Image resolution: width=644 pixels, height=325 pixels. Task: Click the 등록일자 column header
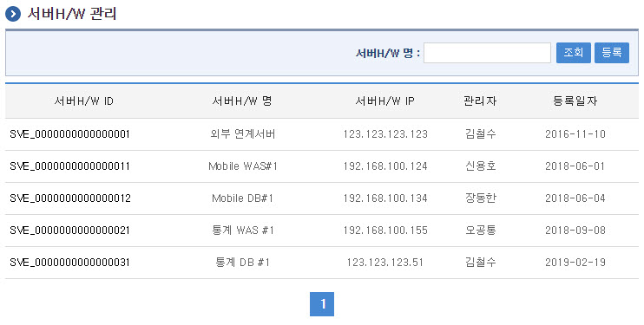(575, 101)
